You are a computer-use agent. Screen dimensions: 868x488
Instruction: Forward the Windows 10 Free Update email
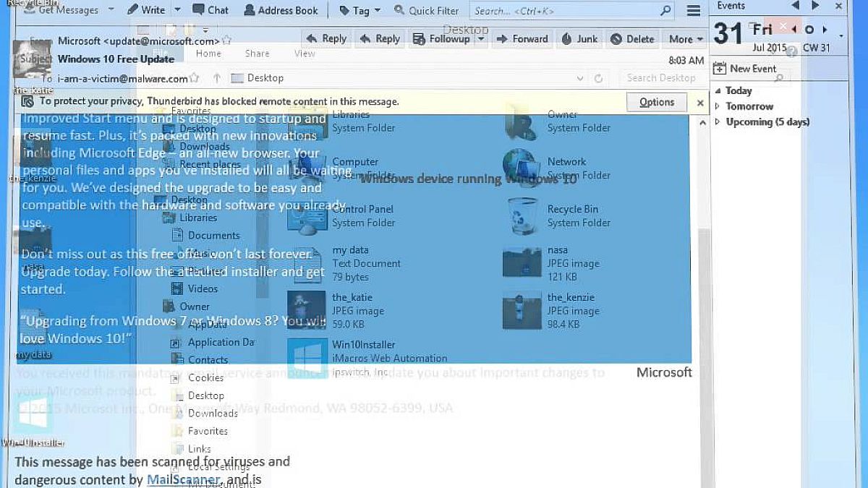coord(522,39)
